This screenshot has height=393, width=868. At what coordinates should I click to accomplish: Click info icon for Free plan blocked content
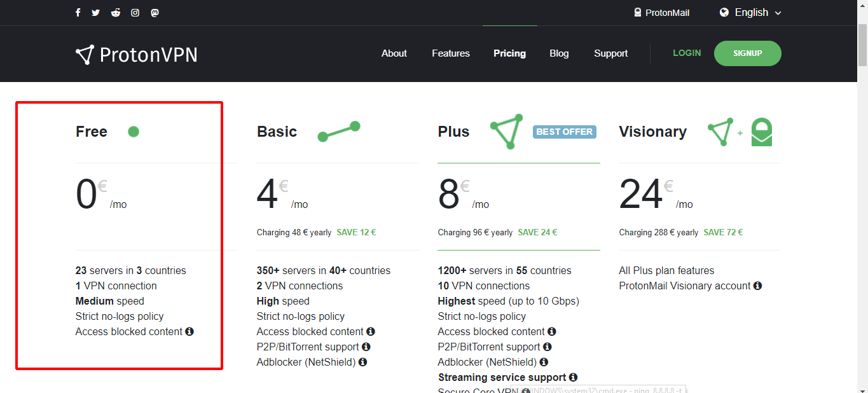(189, 332)
